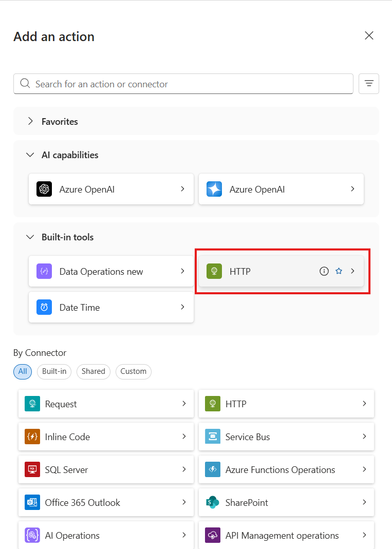Click the API Management operations icon

[213, 535]
